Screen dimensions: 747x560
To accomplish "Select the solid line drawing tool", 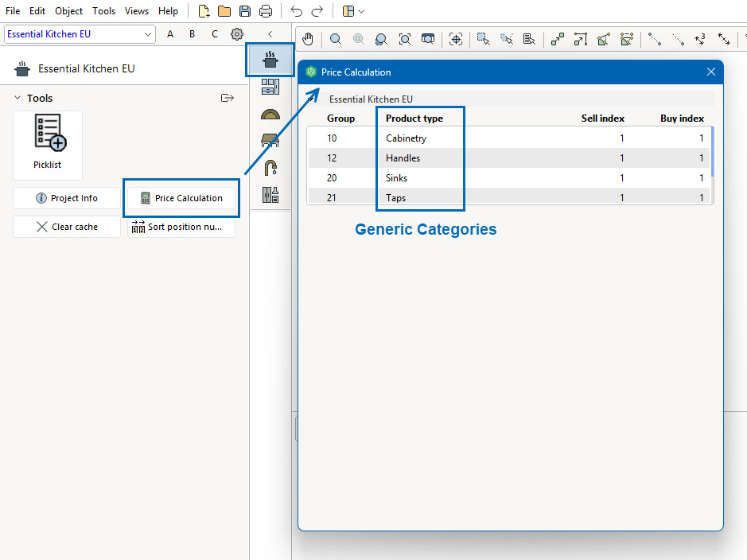I will pyautogui.click(x=654, y=39).
